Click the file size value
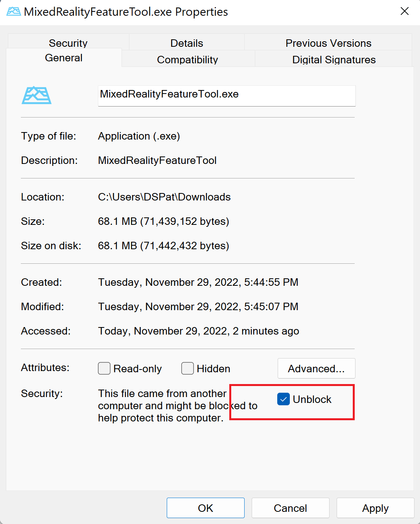Viewport: 420px width, 524px height. (x=164, y=221)
